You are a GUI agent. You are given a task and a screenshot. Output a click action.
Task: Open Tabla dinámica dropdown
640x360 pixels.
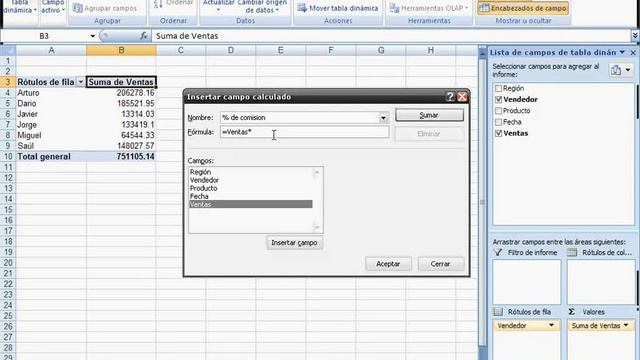point(20,7)
